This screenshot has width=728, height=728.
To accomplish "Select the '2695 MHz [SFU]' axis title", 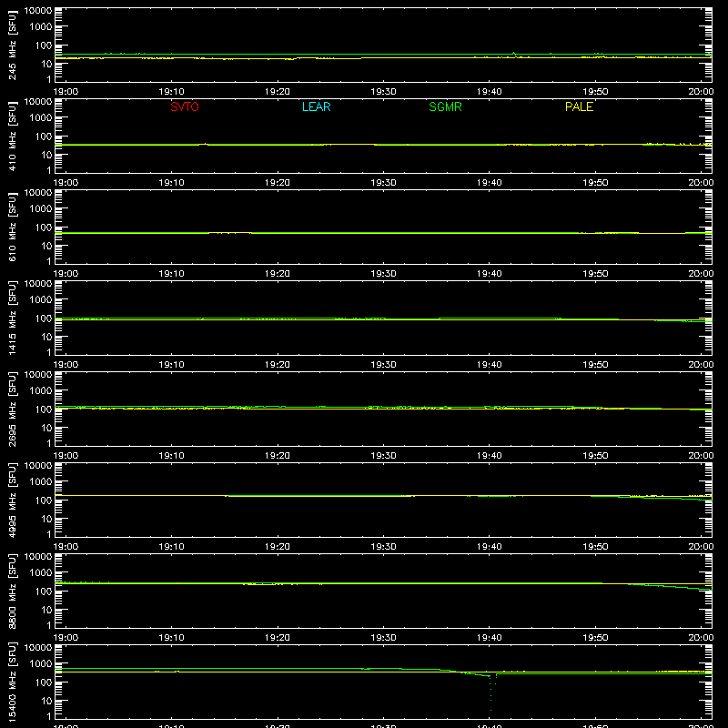I will coord(13,409).
